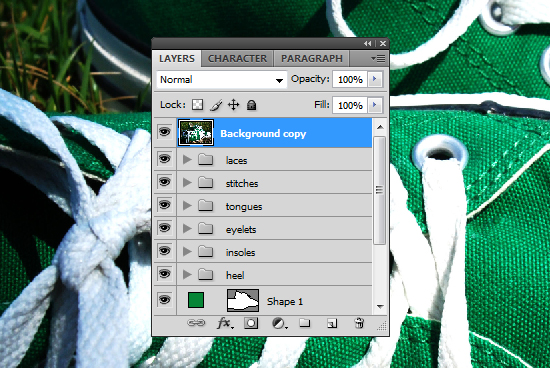550x368 pixels.
Task: Select the laces group name
Action: pyautogui.click(x=236, y=160)
